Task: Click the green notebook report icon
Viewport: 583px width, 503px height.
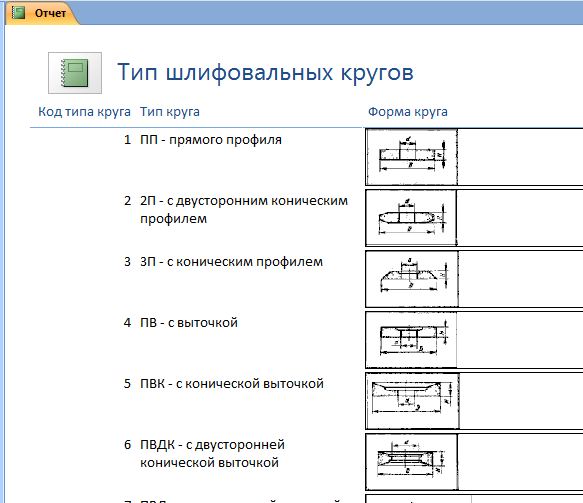Action: (x=75, y=73)
